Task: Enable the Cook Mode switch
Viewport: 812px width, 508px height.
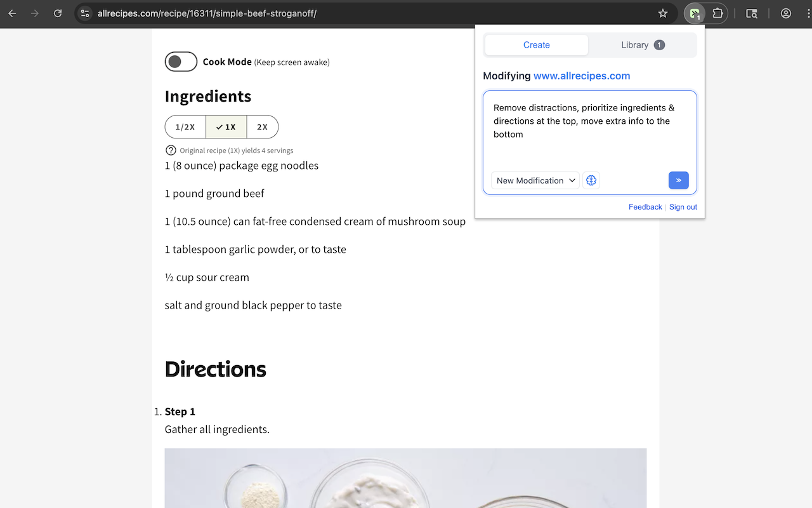Action: 181,62
